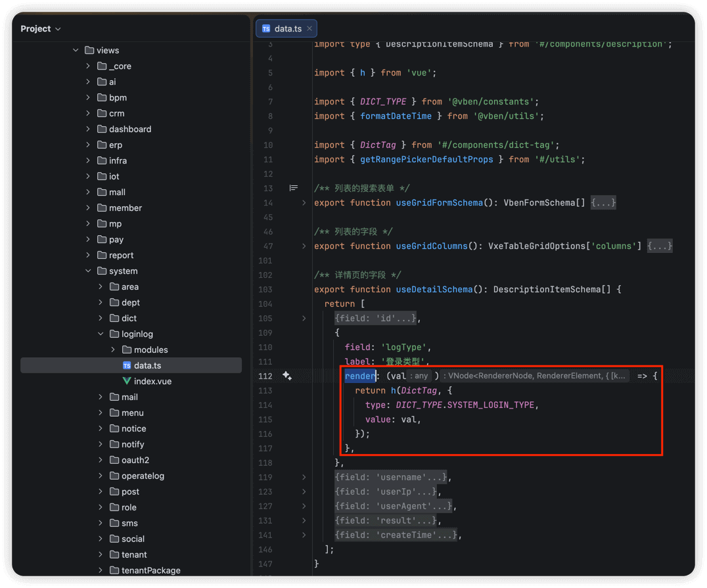Viewport: 707px width, 588px height.
Task: Open index.vue in the project tree
Action: tap(152, 381)
